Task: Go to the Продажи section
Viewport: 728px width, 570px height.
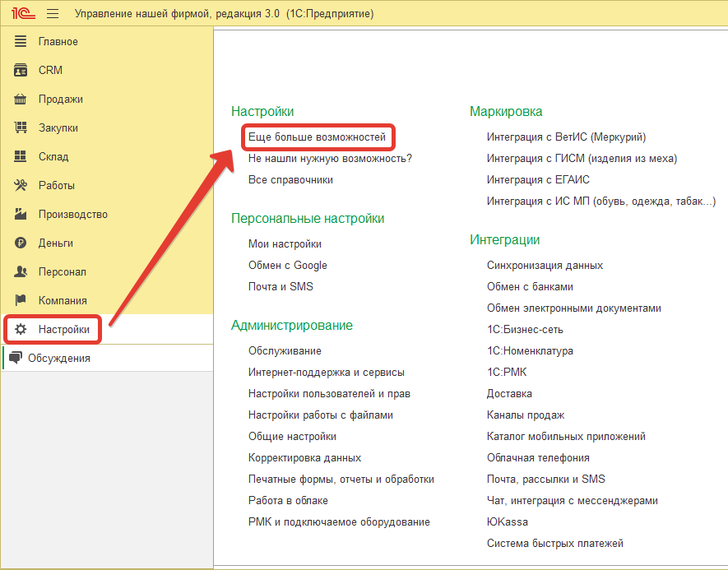Action: pos(60,100)
